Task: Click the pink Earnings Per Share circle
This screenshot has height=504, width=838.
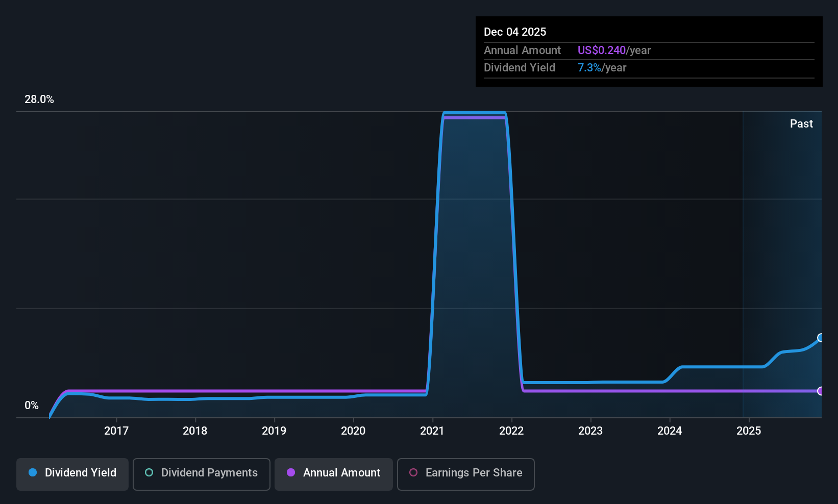Action: click(x=413, y=472)
